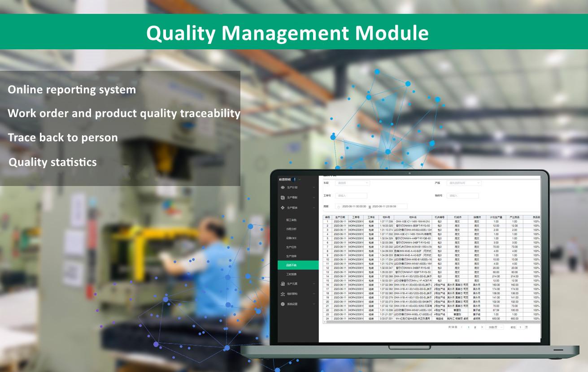Screen dimensions: 588x372
Task: Open the 车间 workshop dropdown
Action: click(x=352, y=183)
